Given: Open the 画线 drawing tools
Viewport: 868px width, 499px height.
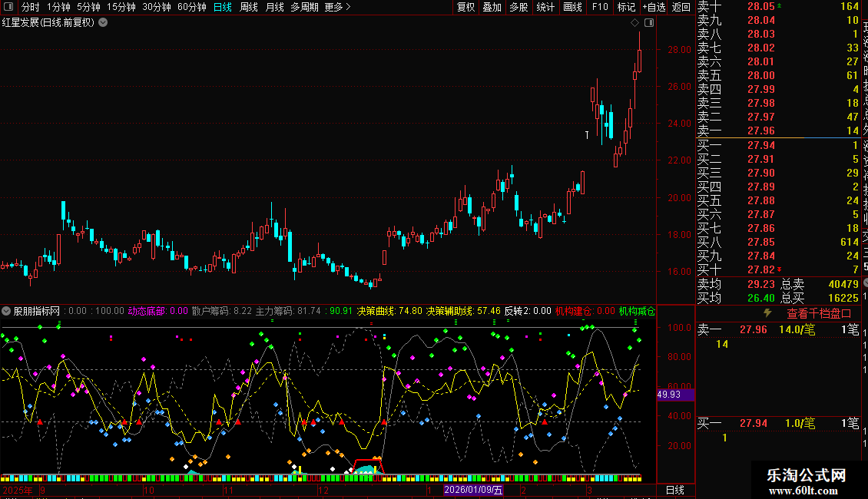Looking at the screenshot, I should 572,7.
